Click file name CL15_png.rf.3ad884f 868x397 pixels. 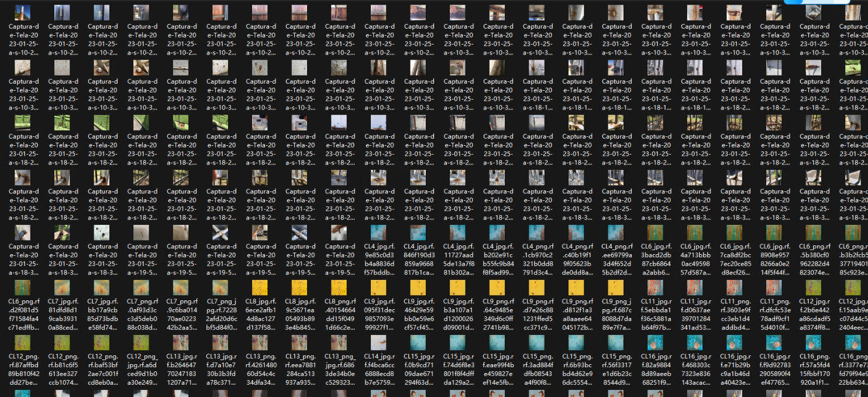(x=538, y=369)
